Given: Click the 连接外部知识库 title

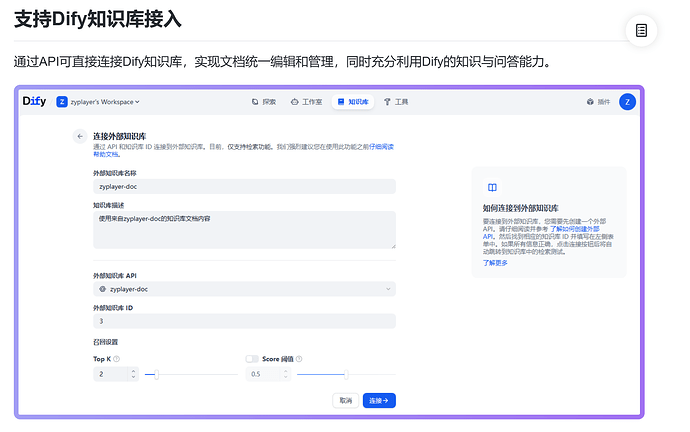Looking at the screenshot, I should (x=119, y=136).
